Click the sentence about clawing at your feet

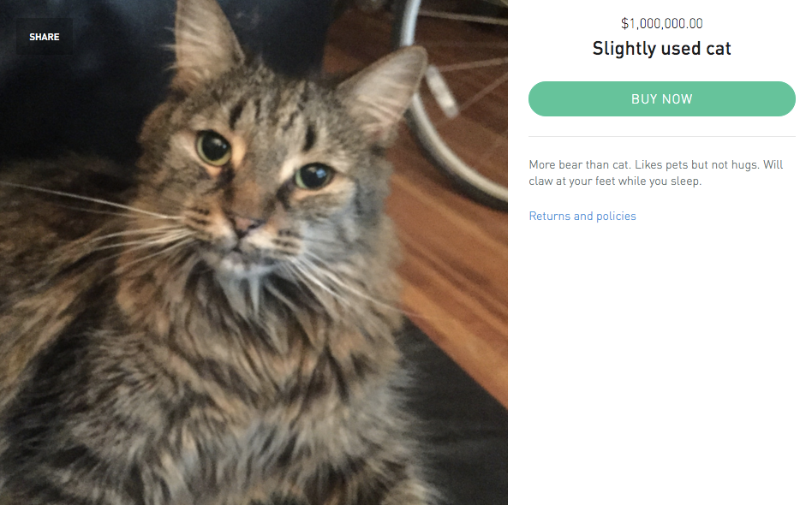(655, 173)
